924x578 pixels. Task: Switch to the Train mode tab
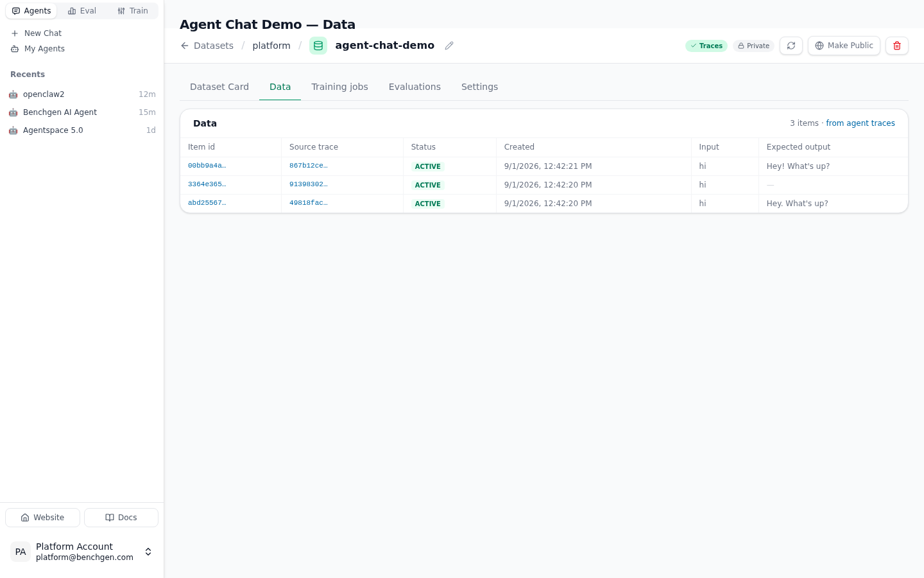coord(133,11)
